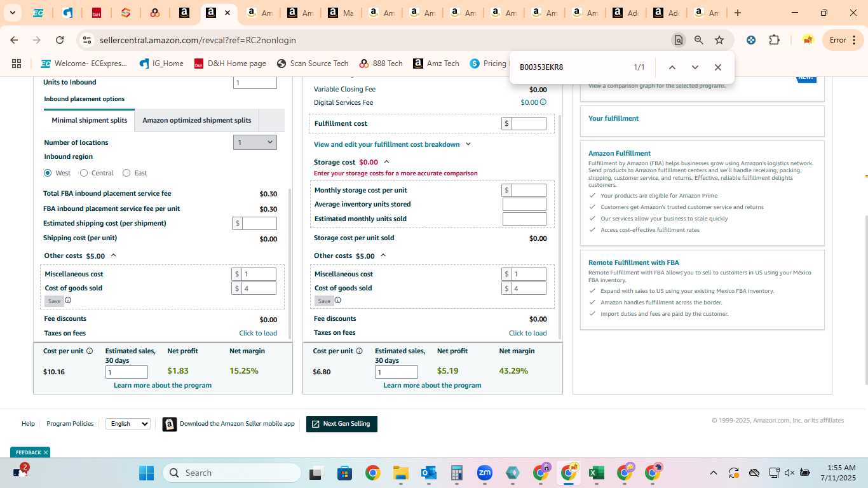The image size is (868, 488).
Task: Select the West inbound region
Action: coord(48,173)
